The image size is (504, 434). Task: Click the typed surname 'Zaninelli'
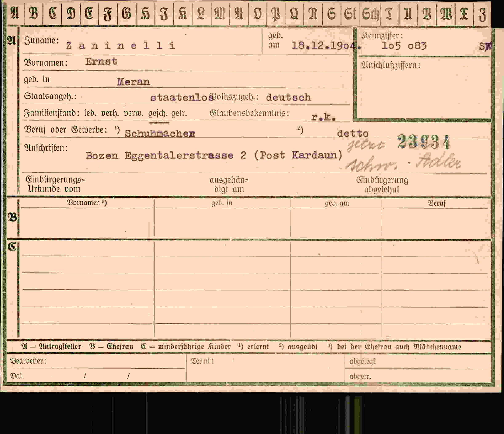[x=120, y=45]
